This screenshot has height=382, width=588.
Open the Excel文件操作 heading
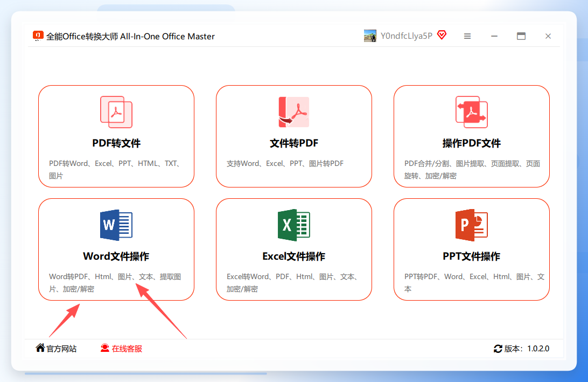pyautogui.click(x=294, y=256)
